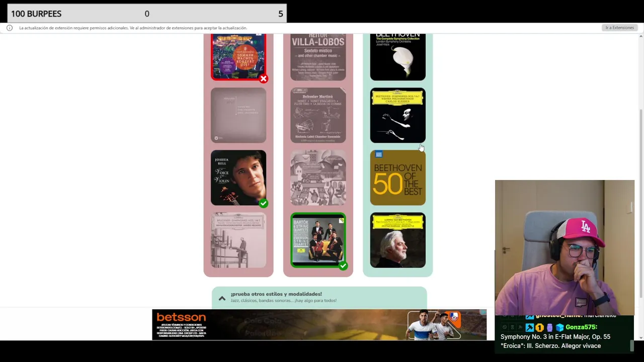Select the faded blank album below Sommernachtskonzert
644x362 pixels.
(x=238, y=116)
